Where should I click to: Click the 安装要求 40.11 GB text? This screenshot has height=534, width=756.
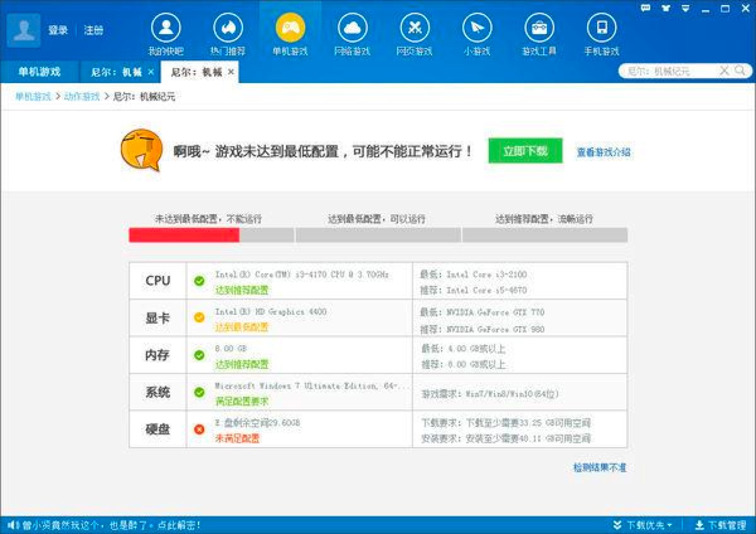pos(506,438)
